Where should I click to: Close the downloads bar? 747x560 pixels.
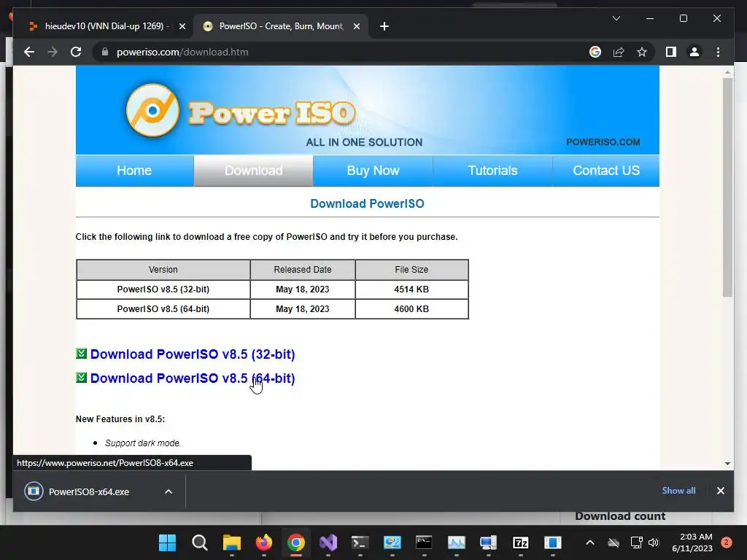point(720,491)
